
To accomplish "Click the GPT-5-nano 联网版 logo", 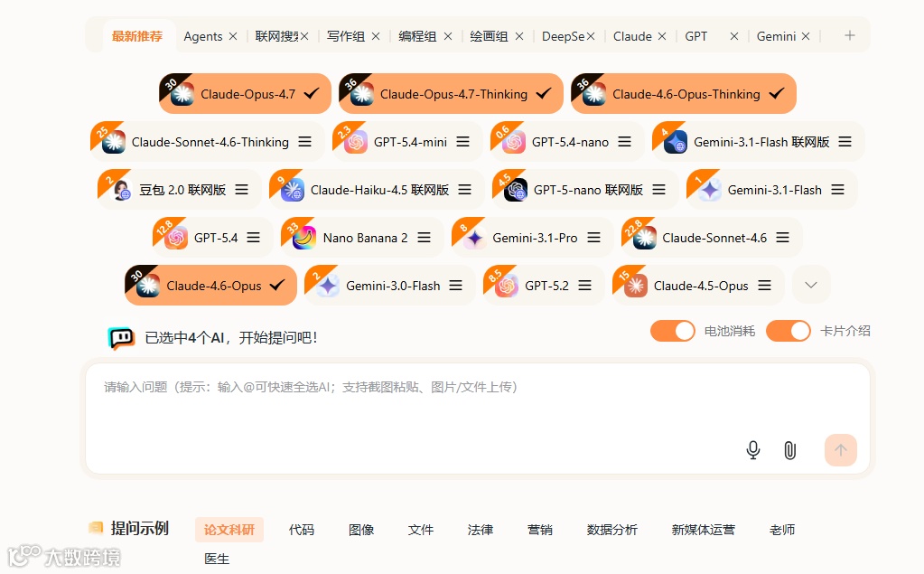I will pyautogui.click(x=516, y=190).
